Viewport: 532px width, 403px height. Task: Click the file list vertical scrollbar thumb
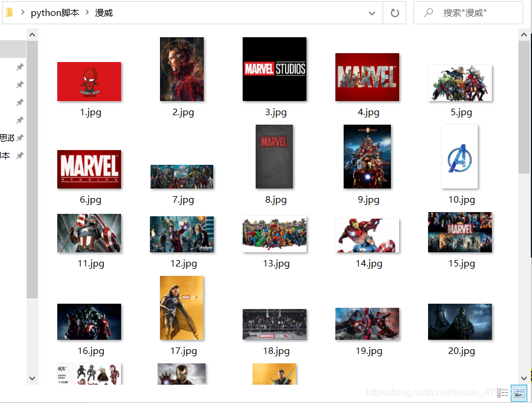(x=524, y=108)
